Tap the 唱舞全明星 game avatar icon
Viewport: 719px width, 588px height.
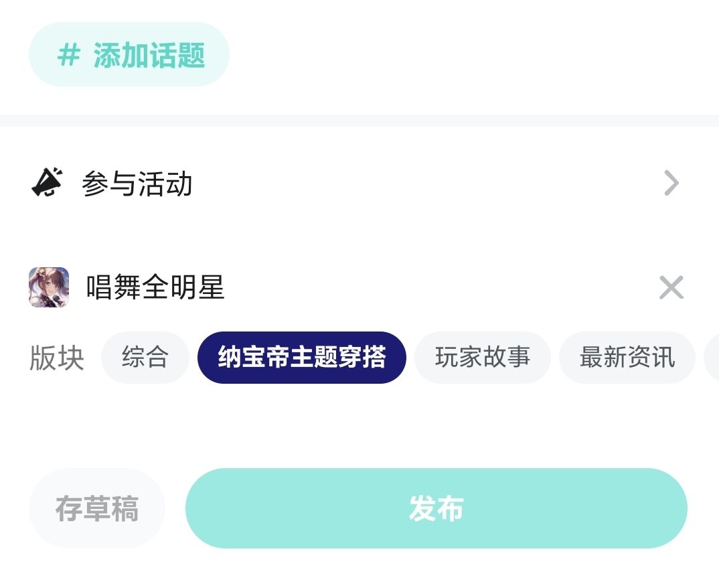(49, 288)
